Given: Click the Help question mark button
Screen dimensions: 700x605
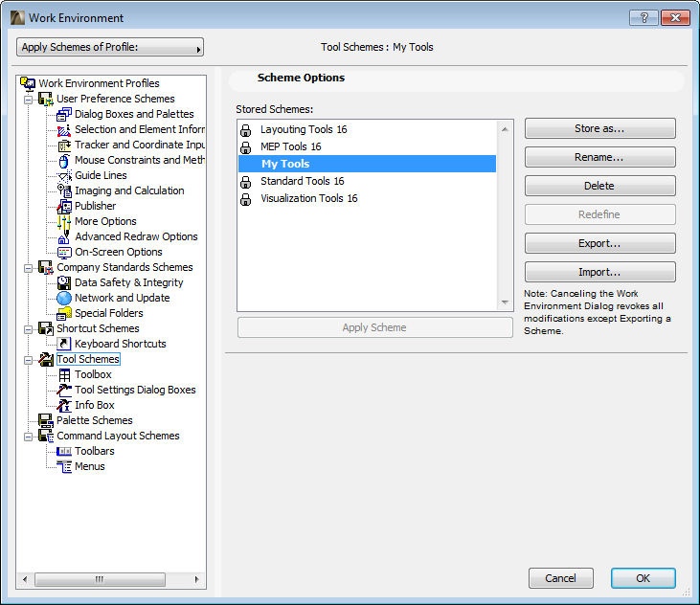Looking at the screenshot, I should [x=644, y=18].
